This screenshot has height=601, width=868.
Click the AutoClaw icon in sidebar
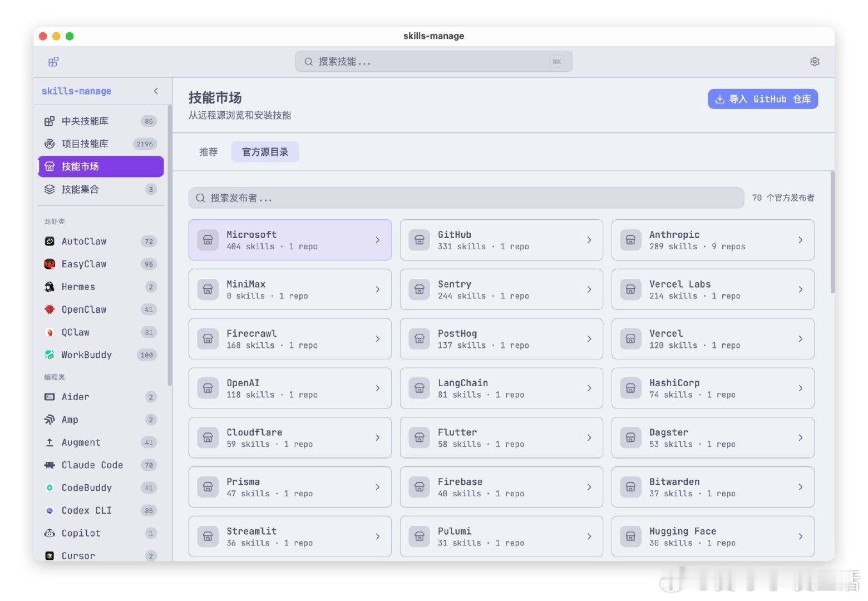coord(50,242)
